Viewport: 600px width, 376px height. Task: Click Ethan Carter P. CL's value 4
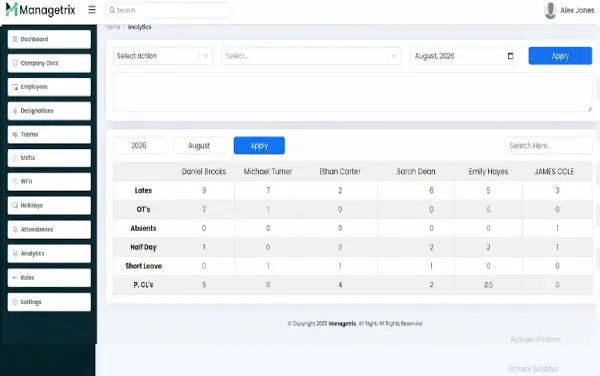pos(340,285)
